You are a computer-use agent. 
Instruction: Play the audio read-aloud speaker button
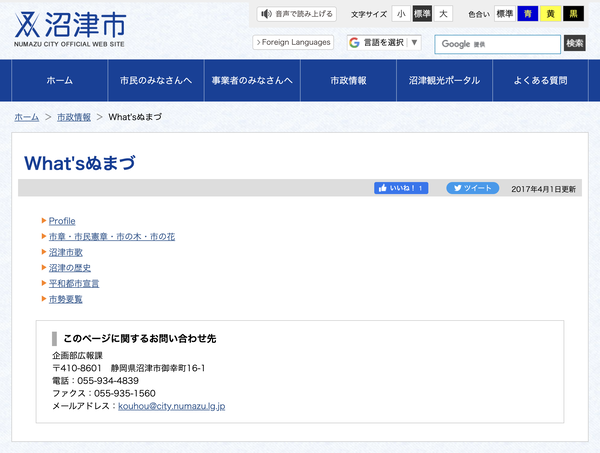[297, 14]
